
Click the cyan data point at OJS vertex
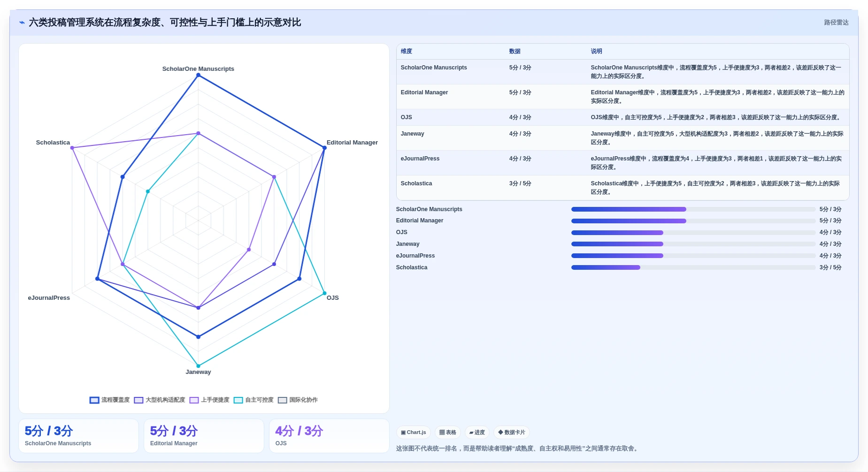click(324, 293)
